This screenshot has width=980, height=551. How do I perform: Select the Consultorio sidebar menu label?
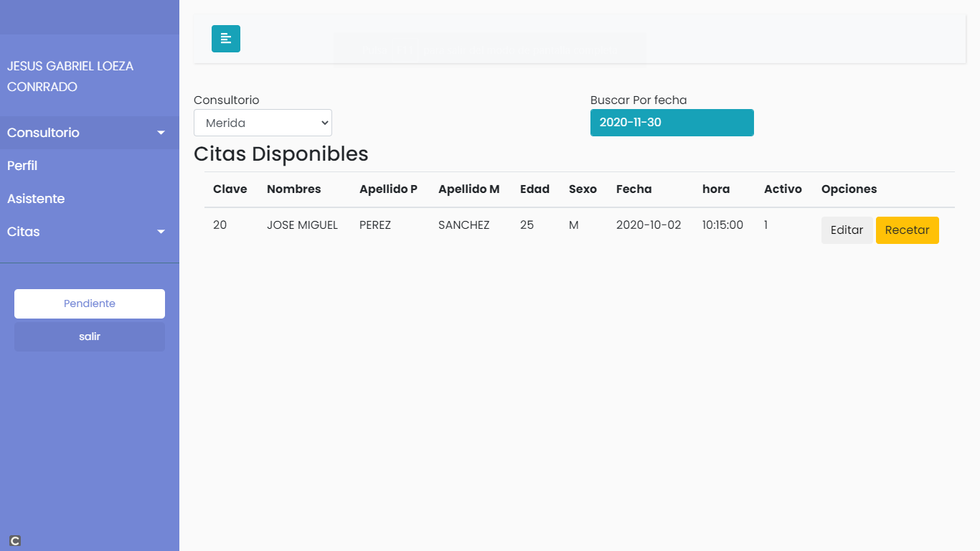pos(43,133)
